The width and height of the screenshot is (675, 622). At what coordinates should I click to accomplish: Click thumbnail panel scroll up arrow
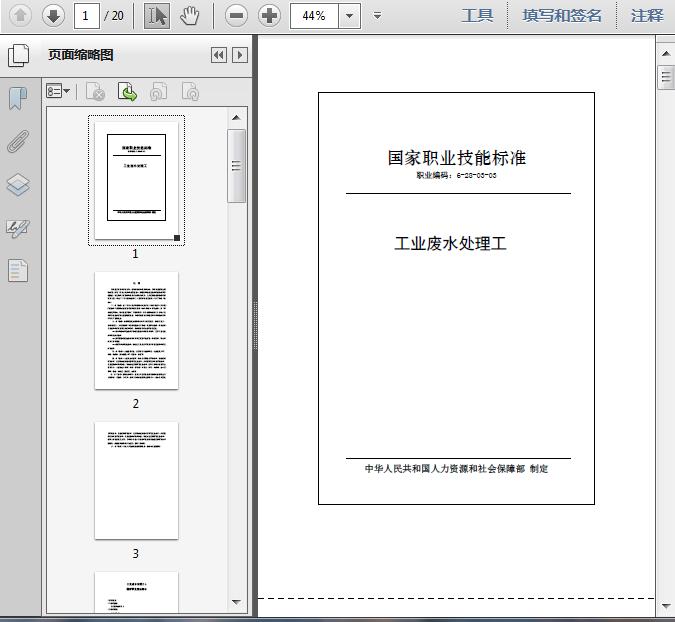[x=236, y=118]
